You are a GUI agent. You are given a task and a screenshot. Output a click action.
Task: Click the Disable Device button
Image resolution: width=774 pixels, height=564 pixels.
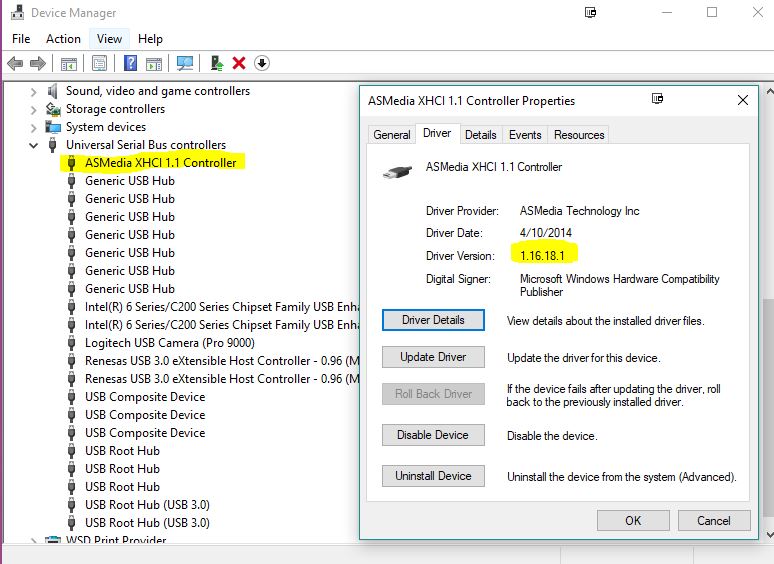433,435
